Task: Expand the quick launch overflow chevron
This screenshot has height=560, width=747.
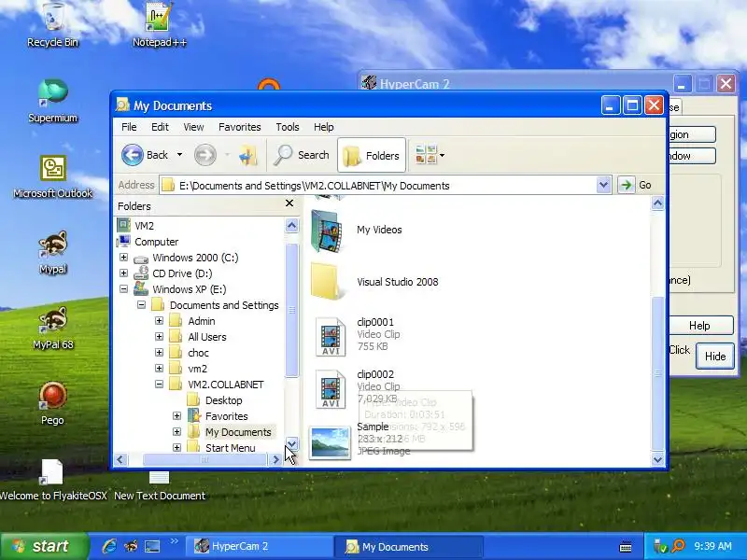Action: pyautogui.click(x=174, y=541)
